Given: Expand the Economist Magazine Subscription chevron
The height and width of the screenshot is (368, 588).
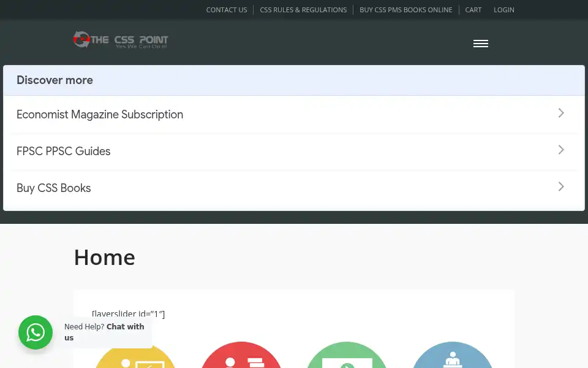Looking at the screenshot, I should coord(561,113).
